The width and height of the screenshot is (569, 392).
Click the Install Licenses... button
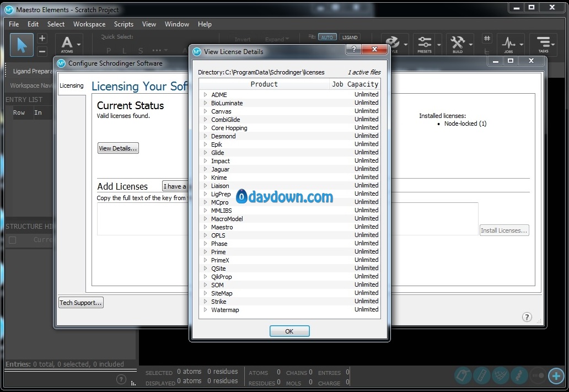(x=504, y=230)
